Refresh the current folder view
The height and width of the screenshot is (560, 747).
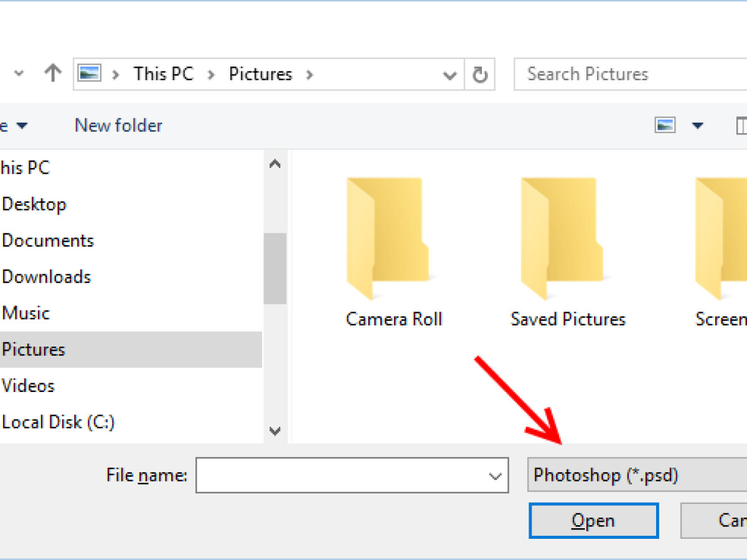(x=480, y=73)
